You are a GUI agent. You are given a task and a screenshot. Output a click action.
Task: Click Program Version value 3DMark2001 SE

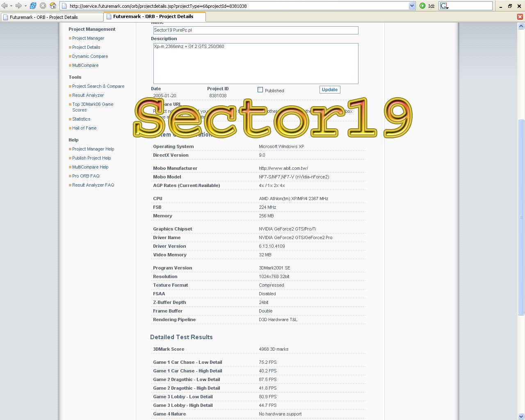274,268
